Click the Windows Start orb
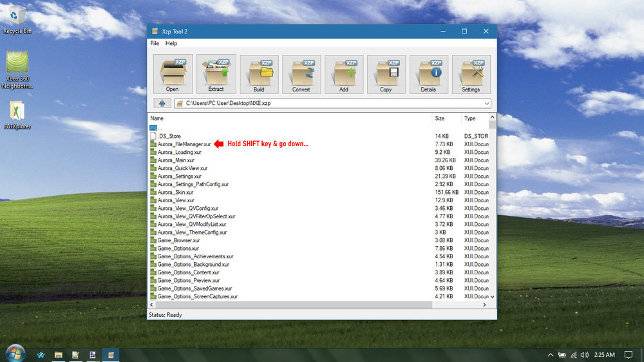Screen dimensions: 644x362 [x=15, y=354]
